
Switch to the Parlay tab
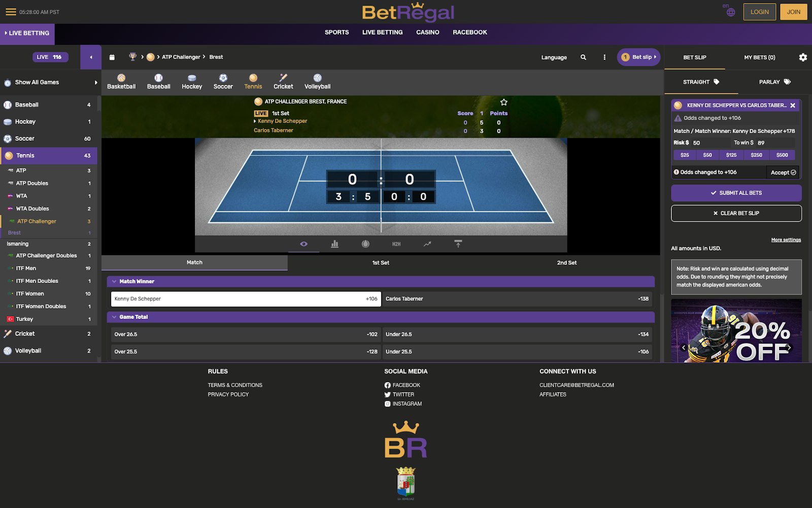774,82
